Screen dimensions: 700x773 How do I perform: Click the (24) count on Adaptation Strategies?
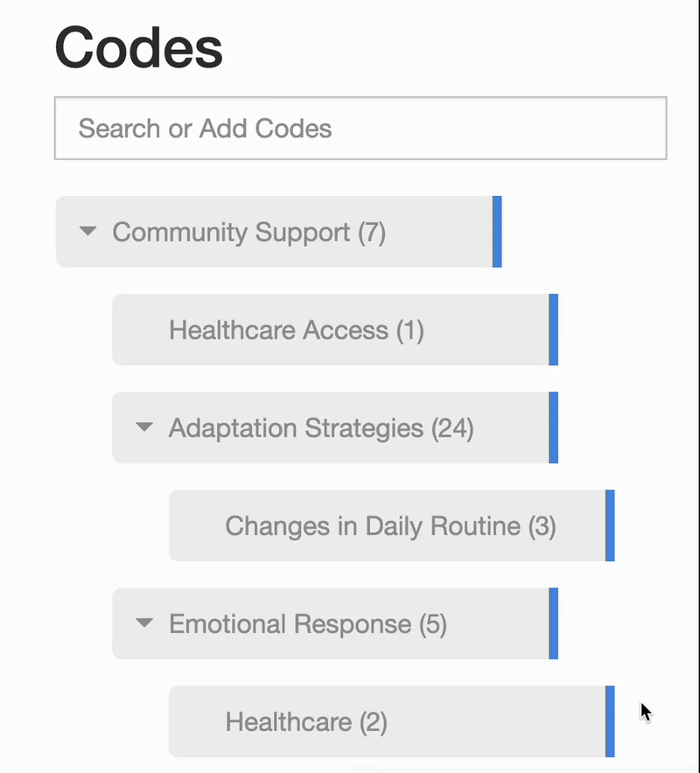(x=452, y=428)
